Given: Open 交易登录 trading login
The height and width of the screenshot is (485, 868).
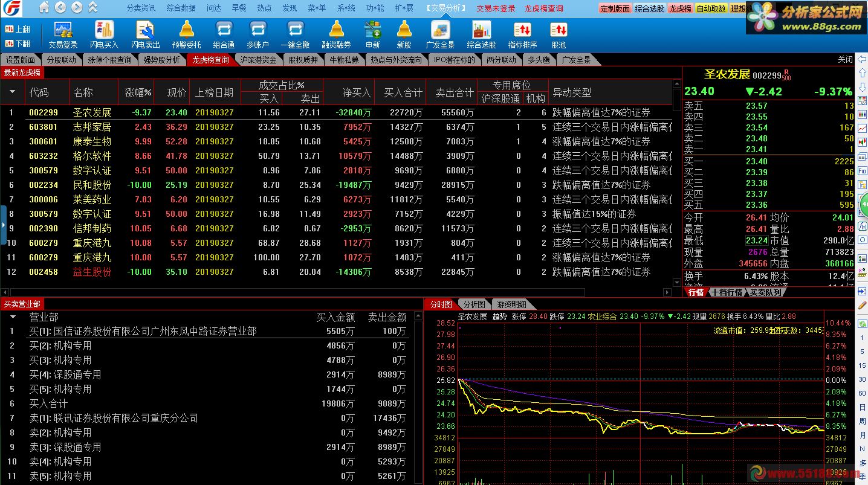Looking at the screenshot, I should (x=63, y=35).
